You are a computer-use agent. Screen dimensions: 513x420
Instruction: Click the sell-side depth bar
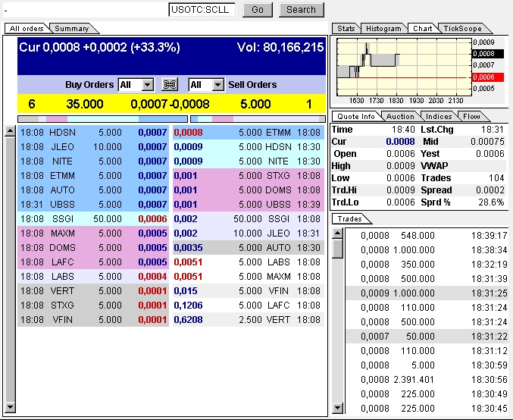click(258, 119)
